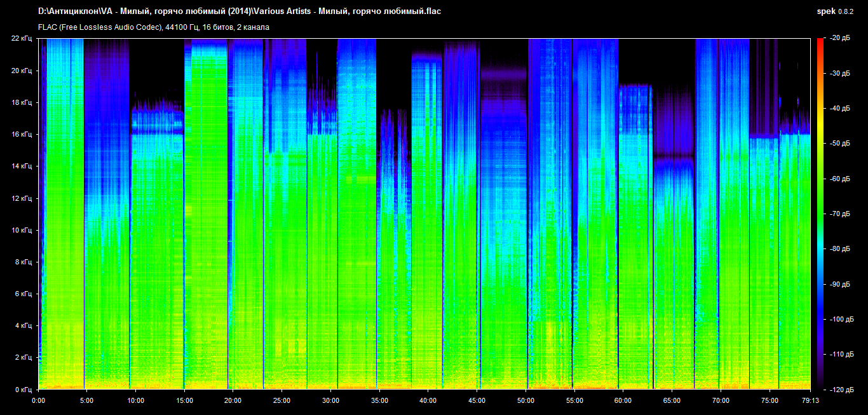
Task: Click the "18 кГц" frequency axis label
Action: [x=22, y=102]
